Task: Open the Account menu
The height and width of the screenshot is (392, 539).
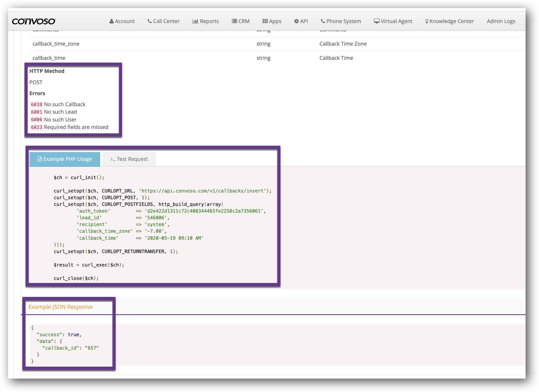Action: point(122,21)
